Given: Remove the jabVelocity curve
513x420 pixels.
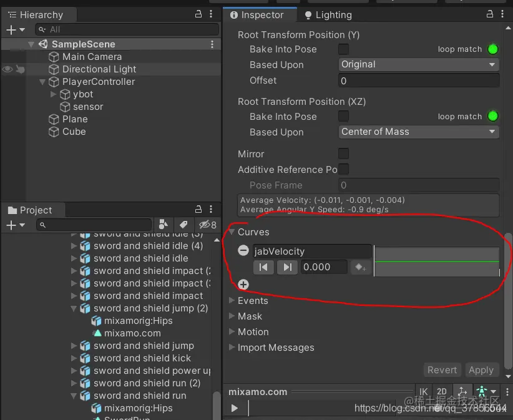Looking at the screenshot, I should (x=243, y=251).
